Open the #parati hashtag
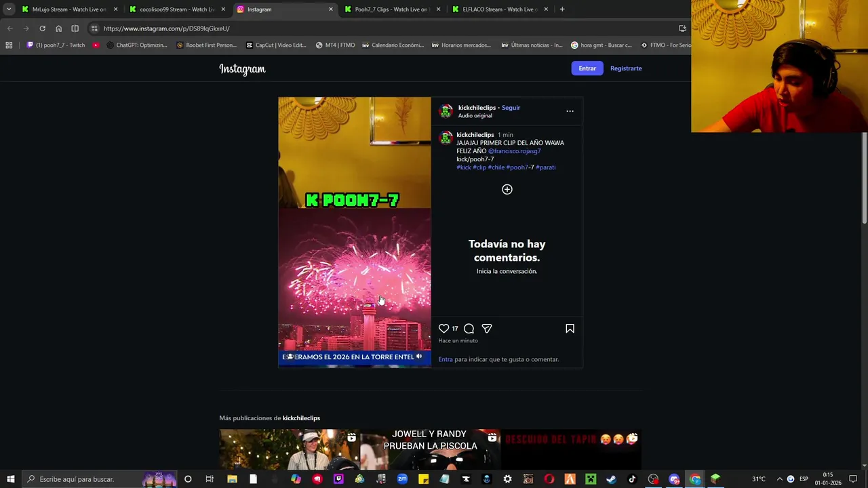Viewport: 868px width, 488px height. [x=545, y=167]
